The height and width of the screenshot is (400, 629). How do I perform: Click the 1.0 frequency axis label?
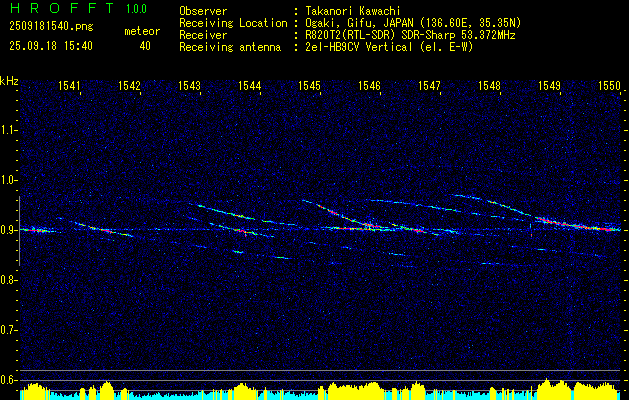[8, 180]
